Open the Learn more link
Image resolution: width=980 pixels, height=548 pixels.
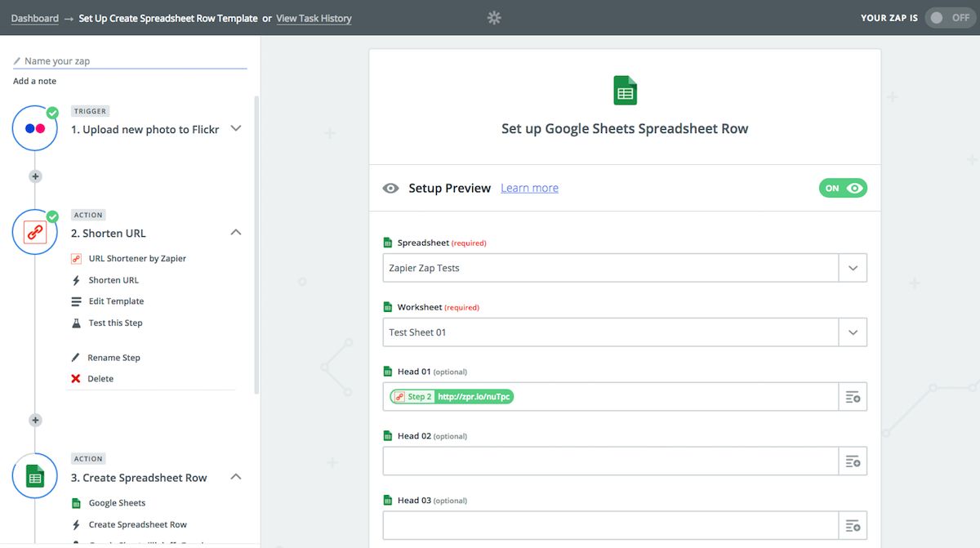pyautogui.click(x=529, y=188)
